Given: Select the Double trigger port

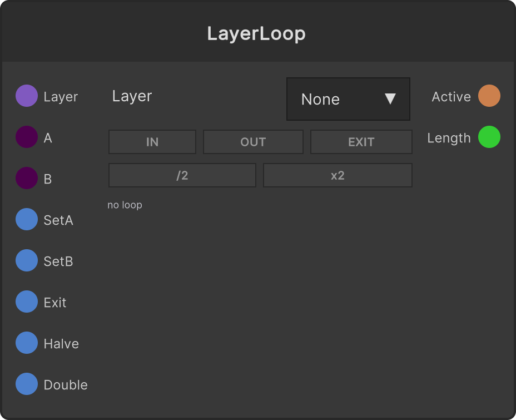Looking at the screenshot, I should point(27,384).
